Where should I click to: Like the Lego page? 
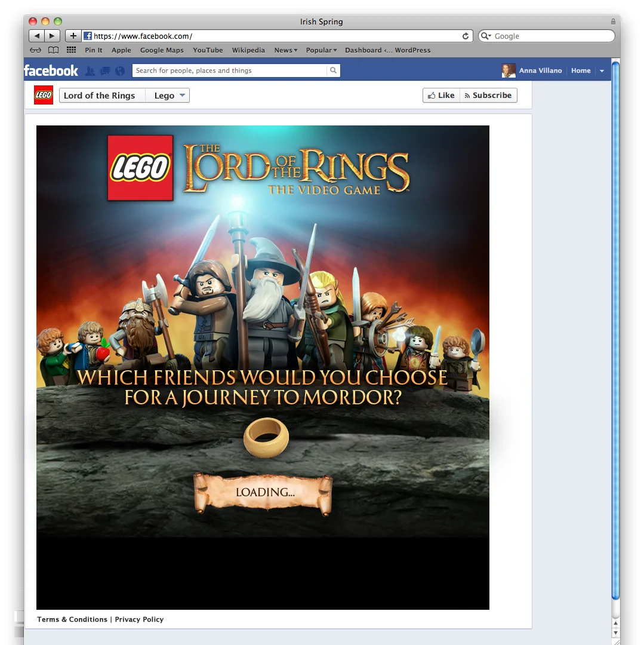(441, 95)
